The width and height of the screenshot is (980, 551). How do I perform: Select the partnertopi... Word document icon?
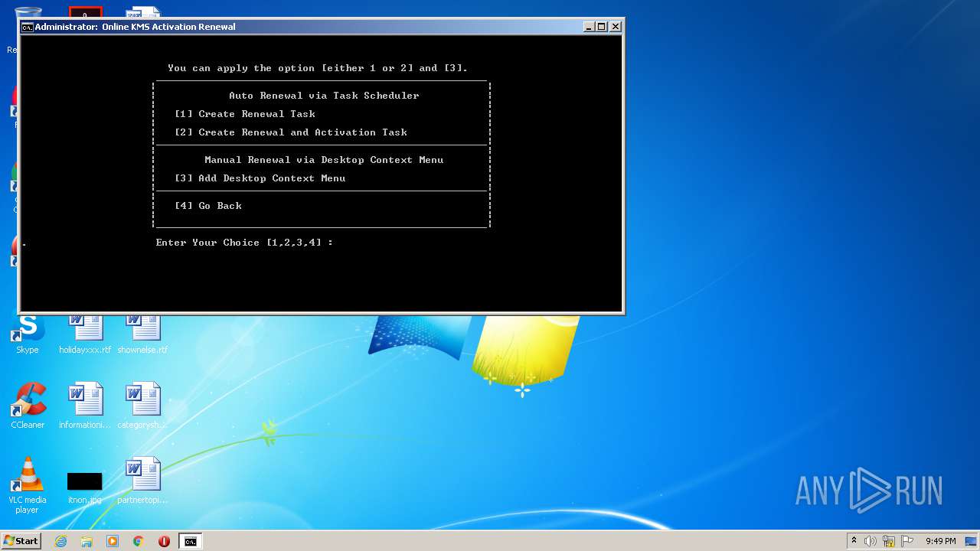click(x=142, y=481)
